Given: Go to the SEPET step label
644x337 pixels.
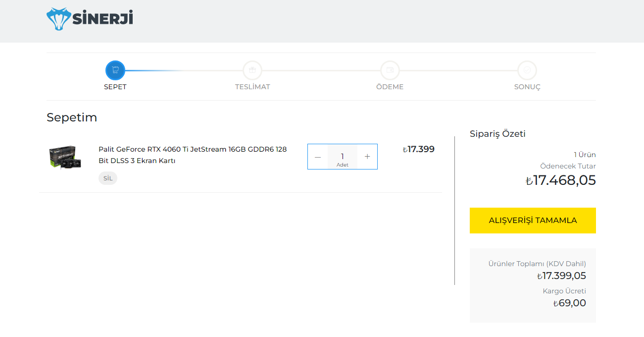Looking at the screenshot, I should [x=115, y=87].
